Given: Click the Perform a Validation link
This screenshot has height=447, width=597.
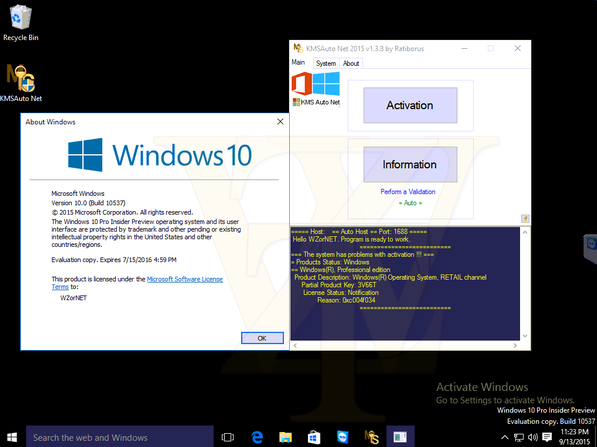Looking at the screenshot, I should click(408, 192).
